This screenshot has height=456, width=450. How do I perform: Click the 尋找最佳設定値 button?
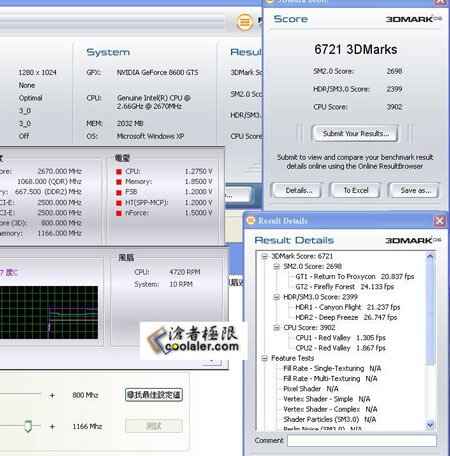coord(154,395)
